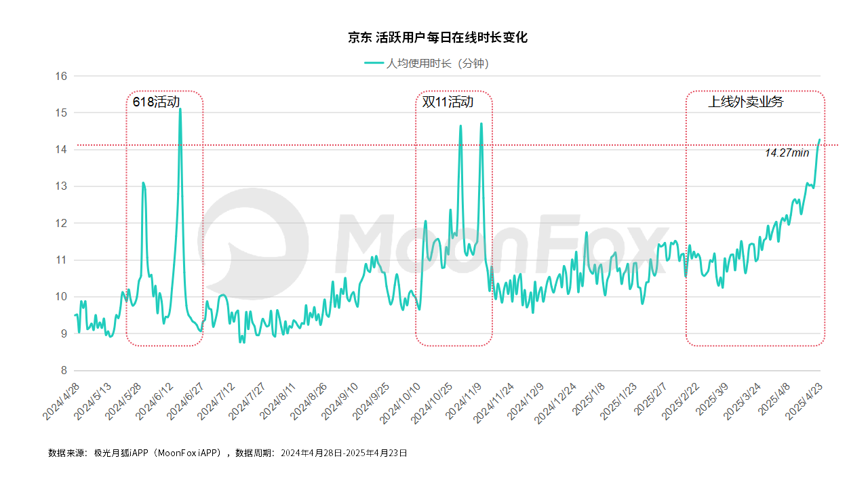Click x-axis date 2024/5/28

click(x=122, y=401)
